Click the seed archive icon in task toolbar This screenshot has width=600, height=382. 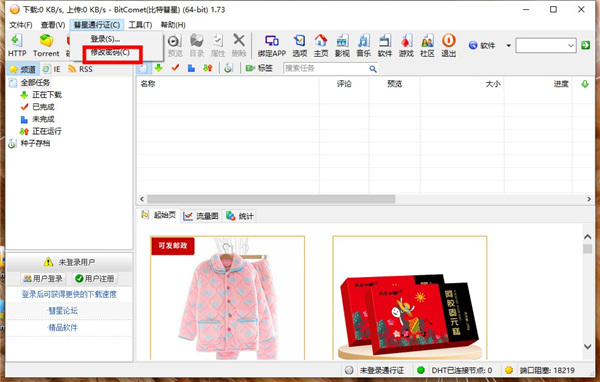[228, 68]
